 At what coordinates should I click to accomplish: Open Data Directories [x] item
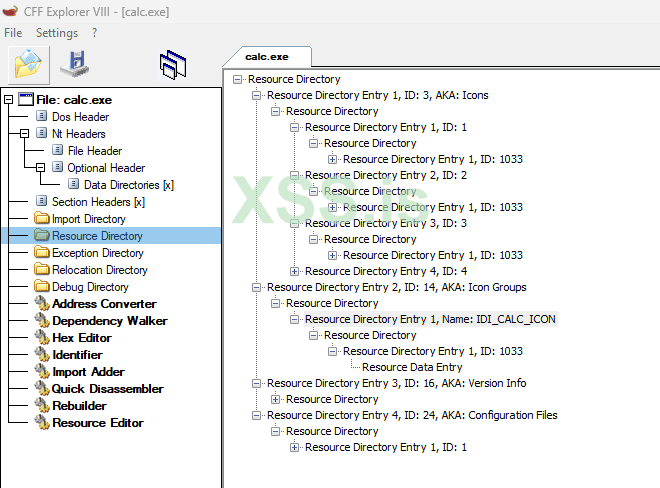click(x=129, y=185)
